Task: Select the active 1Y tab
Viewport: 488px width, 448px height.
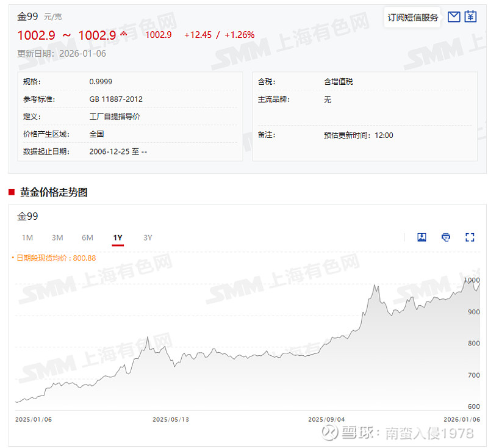Action: pyautogui.click(x=118, y=237)
